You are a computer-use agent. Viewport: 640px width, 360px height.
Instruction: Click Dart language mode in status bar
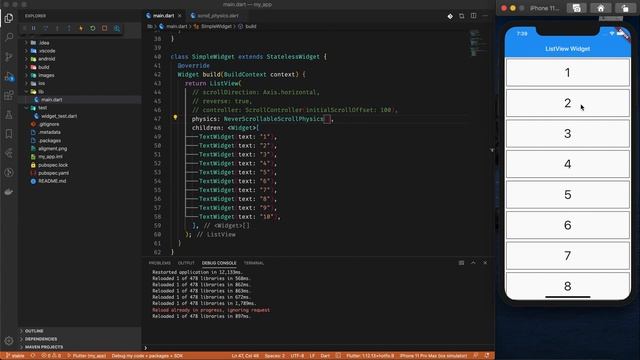(325, 356)
